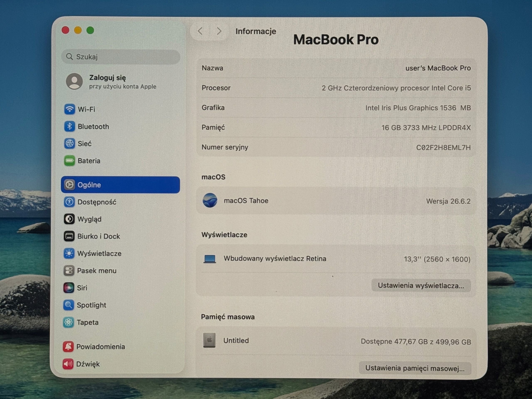Focus the Szukaj search field
Viewport: 532px width, 399px height.
pyautogui.click(x=121, y=57)
